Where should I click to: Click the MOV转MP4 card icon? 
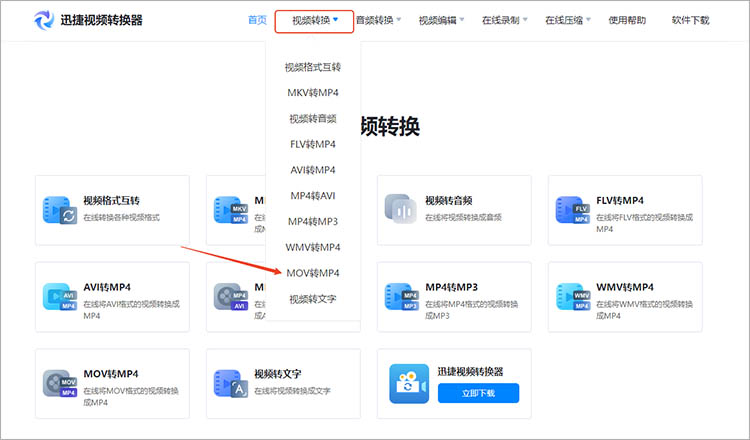(60, 383)
